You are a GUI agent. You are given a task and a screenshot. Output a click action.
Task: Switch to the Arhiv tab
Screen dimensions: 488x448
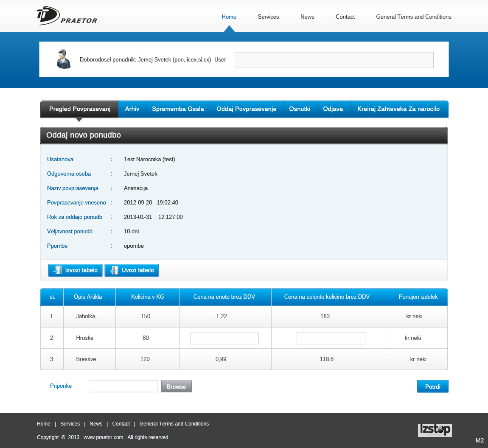click(x=132, y=109)
